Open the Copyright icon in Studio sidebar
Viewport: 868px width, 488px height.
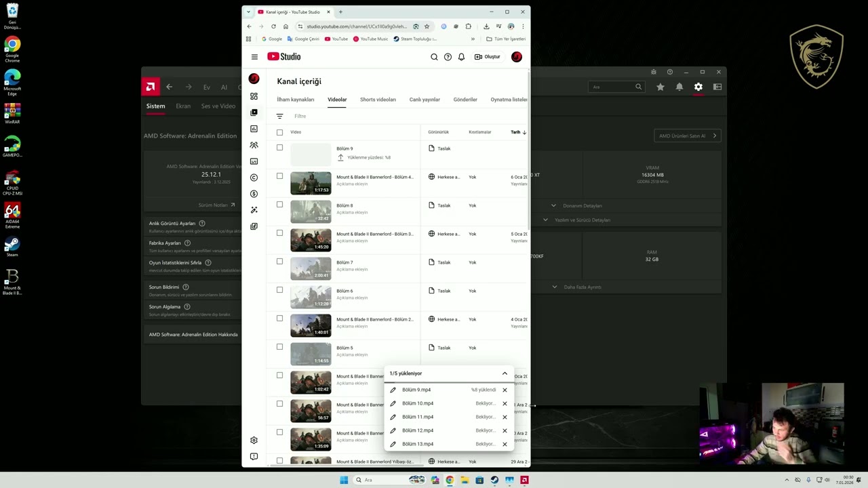[x=254, y=178]
